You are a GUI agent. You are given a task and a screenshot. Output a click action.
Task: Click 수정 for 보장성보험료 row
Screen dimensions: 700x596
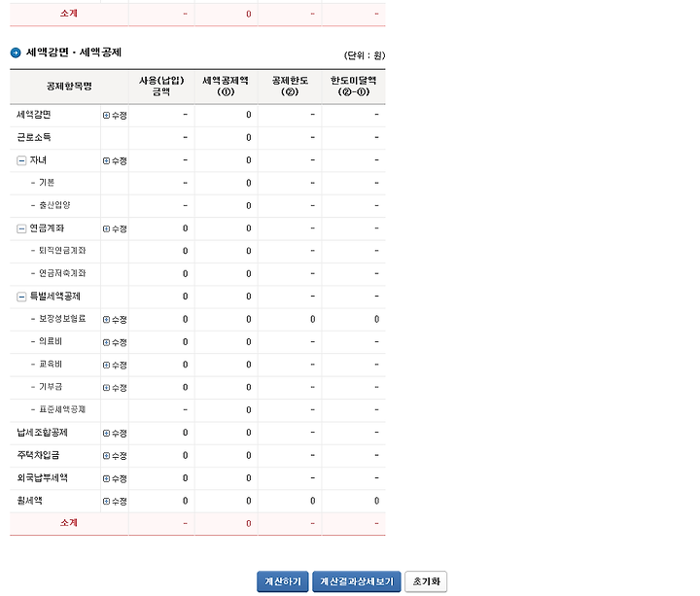(115, 320)
